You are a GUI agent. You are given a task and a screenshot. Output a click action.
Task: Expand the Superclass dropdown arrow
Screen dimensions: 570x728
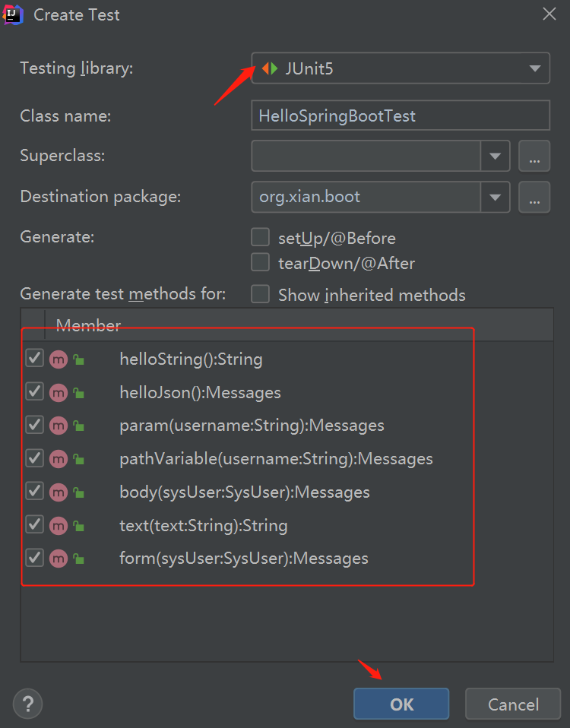[495, 157]
